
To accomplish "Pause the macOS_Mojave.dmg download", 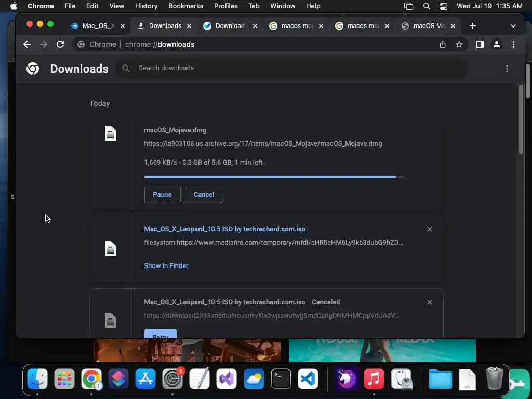I will point(162,195).
